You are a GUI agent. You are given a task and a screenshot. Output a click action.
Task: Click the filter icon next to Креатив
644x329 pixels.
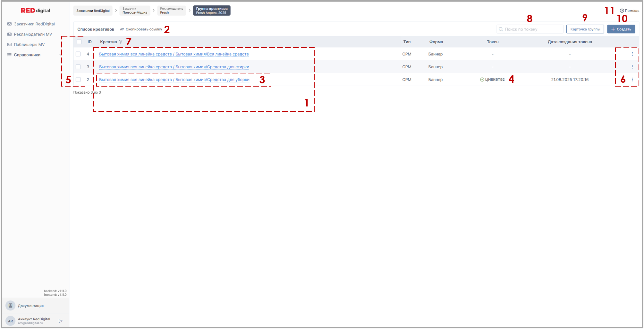tap(121, 42)
